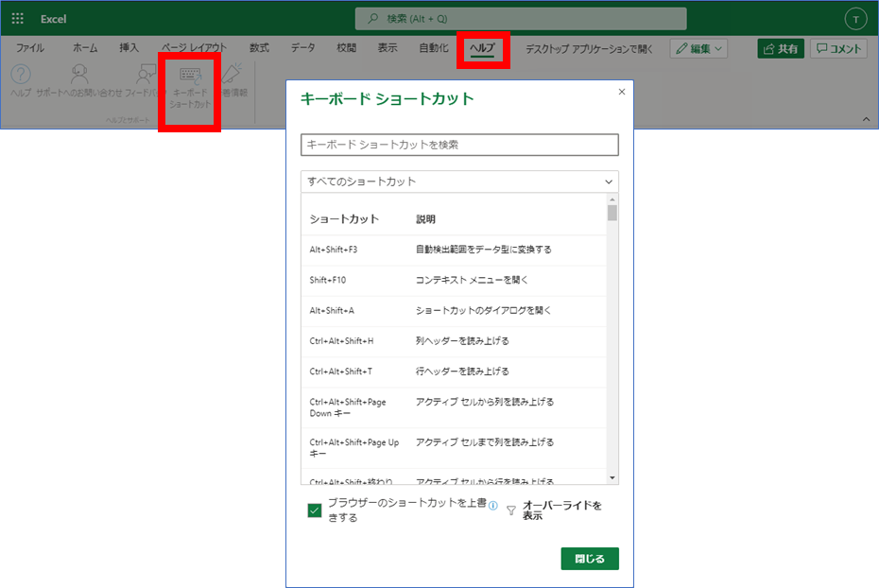Open the データ tab
This screenshot has width=879, height=588.
coord(302,48)
